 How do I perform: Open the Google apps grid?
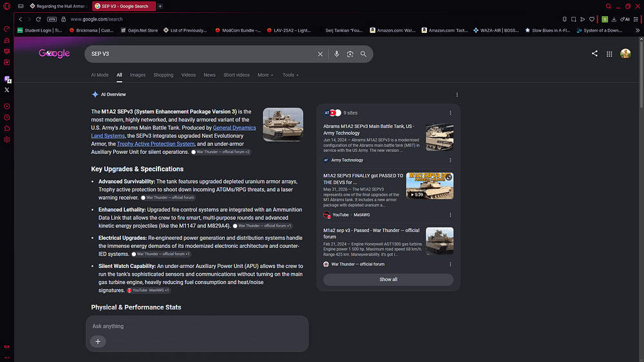click(x=609, y=54)
